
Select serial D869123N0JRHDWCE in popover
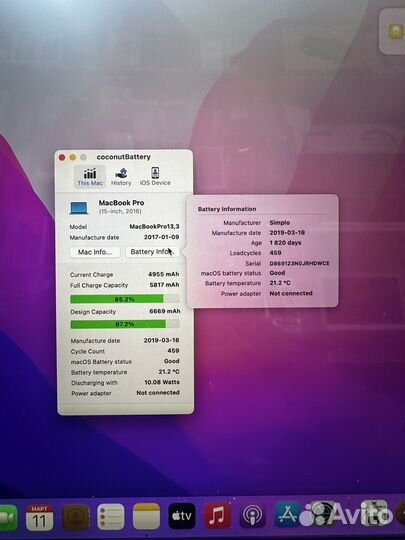click(x=300, y=263)
